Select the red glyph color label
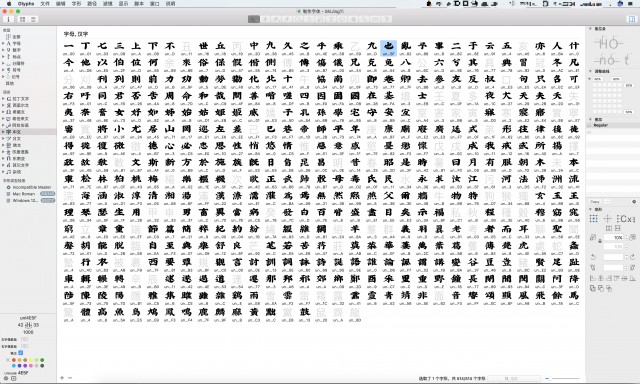Viewport: 640px width, 384px height. 14,360
